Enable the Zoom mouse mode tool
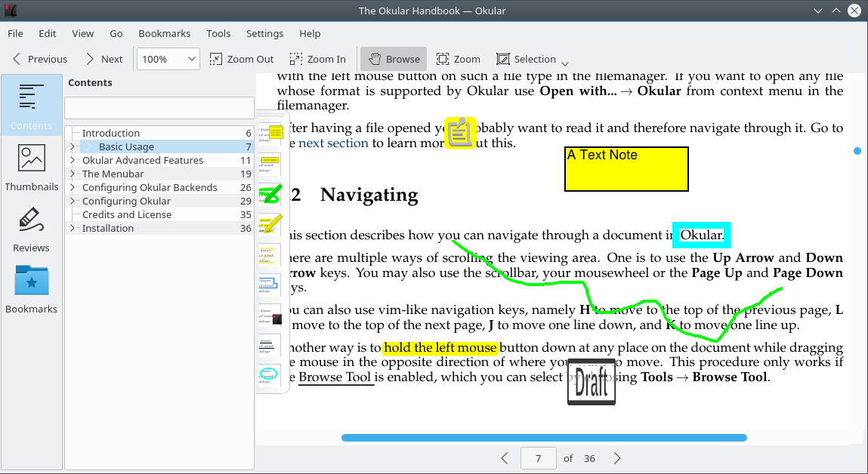Viewport: 868px width, 474px height. [x=458, y=59]
